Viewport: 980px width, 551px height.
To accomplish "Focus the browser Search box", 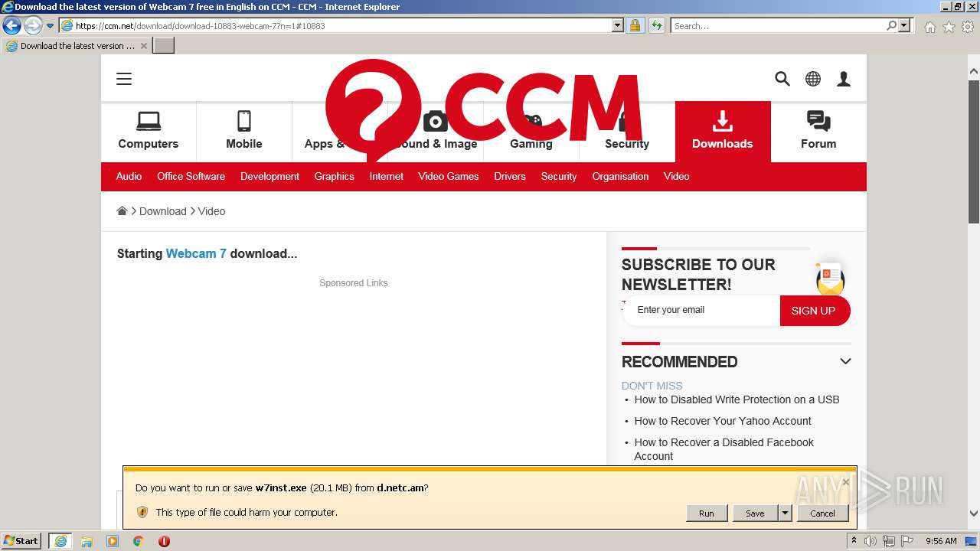I will (x=779, y=25).
